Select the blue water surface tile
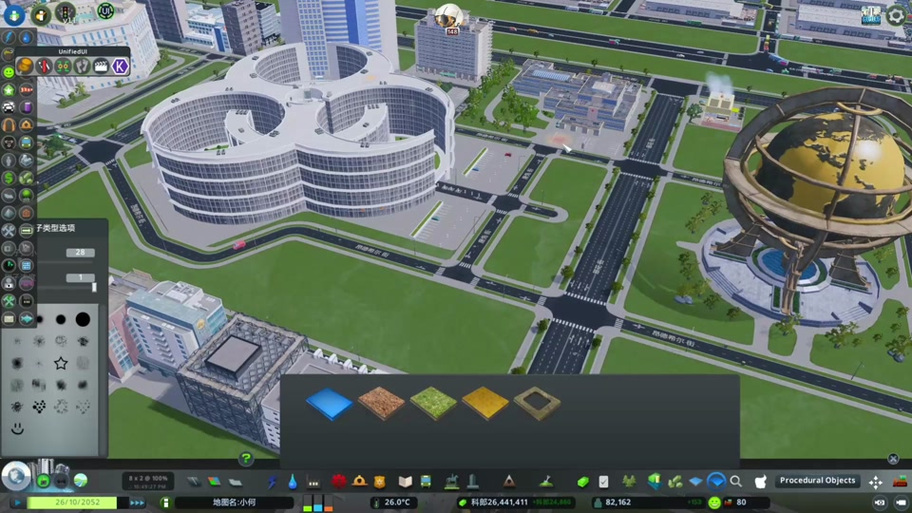Image resolution: width=912 pixels, height=513 pixels. [329, 403]
